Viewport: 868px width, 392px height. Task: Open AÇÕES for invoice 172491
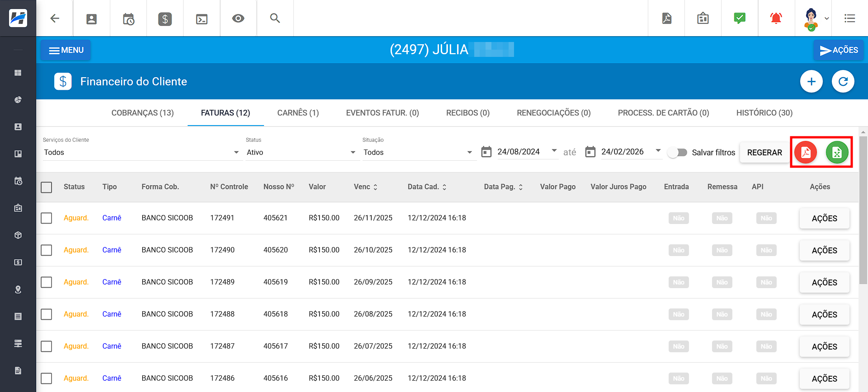825,219
